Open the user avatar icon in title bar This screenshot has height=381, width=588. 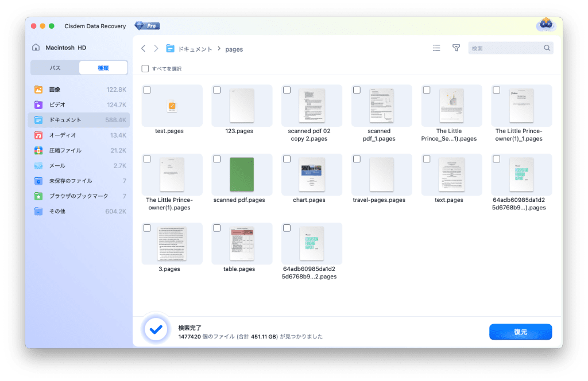pyautogui.click(x=546, y=25)
